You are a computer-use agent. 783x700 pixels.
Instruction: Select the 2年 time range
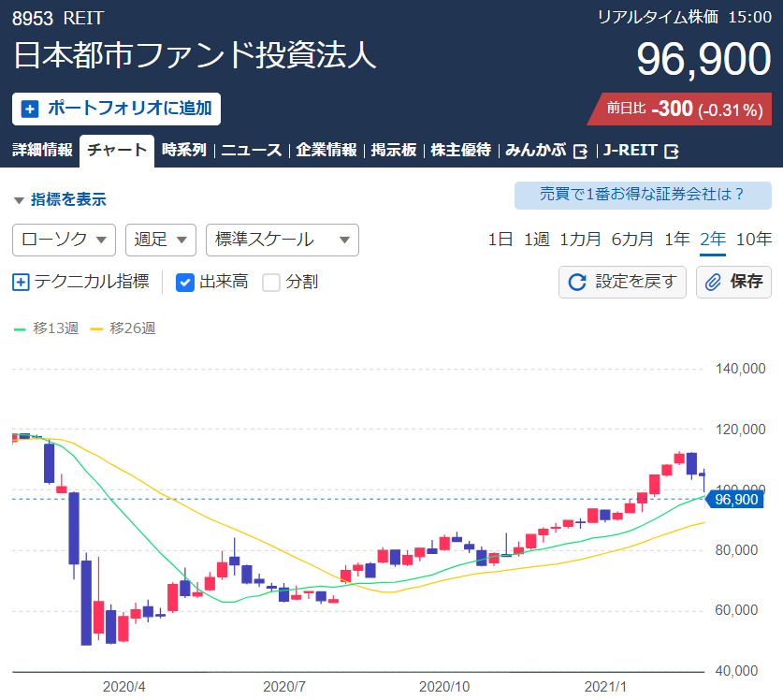point(713,240)
